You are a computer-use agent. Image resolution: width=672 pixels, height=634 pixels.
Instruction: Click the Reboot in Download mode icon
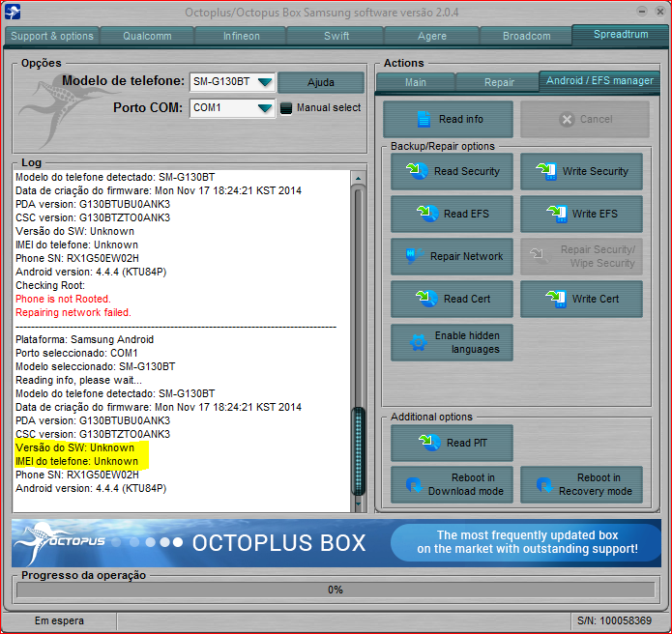point(414,484)
